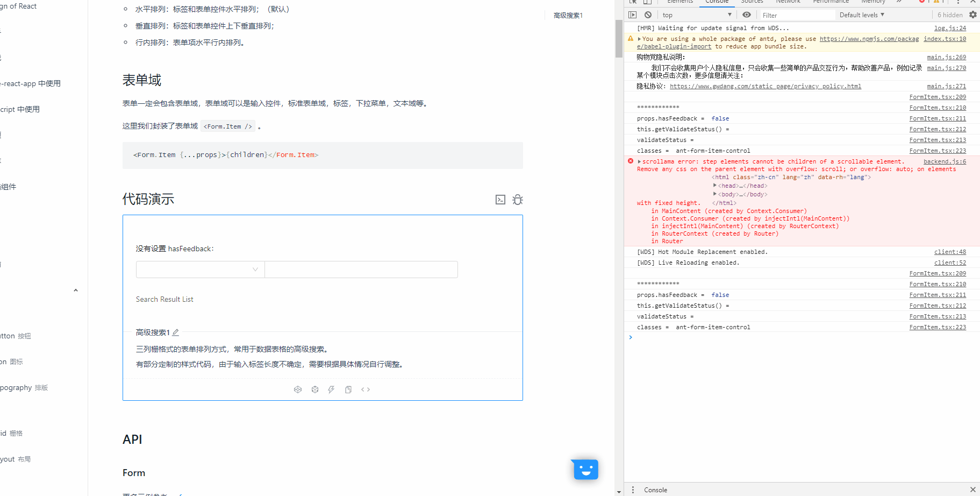Open 'Layout 布局' sidebar item
Screen dimensions: 980x496
[15, 459]
